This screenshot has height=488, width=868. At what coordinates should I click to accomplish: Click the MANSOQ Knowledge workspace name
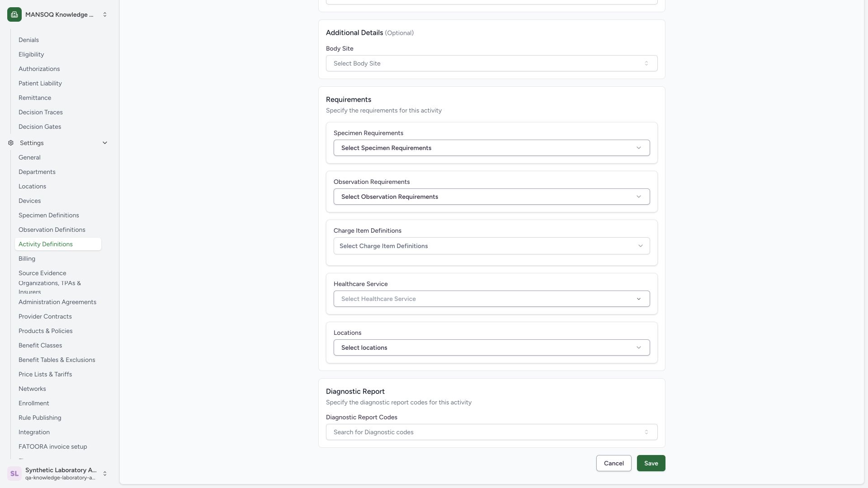pyautogui.click(x=59, y=14)
